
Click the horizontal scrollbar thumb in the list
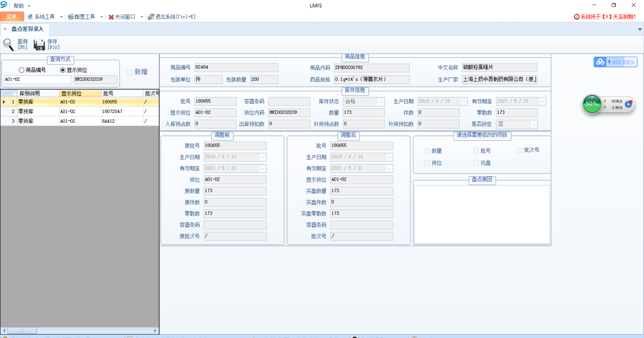[22, 331]
